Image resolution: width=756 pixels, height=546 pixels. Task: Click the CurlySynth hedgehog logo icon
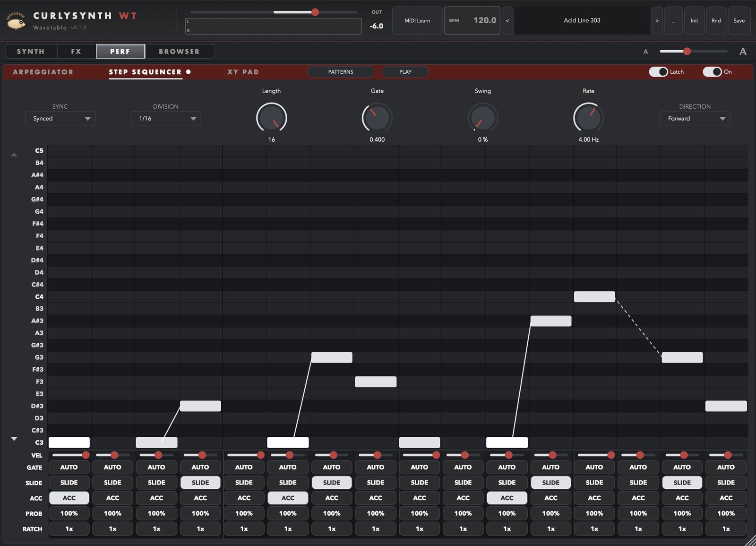17,21
